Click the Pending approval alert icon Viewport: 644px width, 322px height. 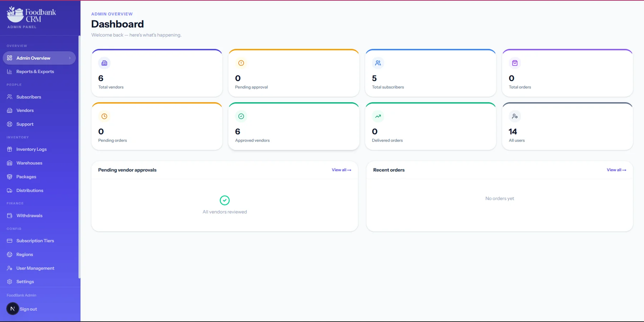pyautogui.click(x=241, y=63)
